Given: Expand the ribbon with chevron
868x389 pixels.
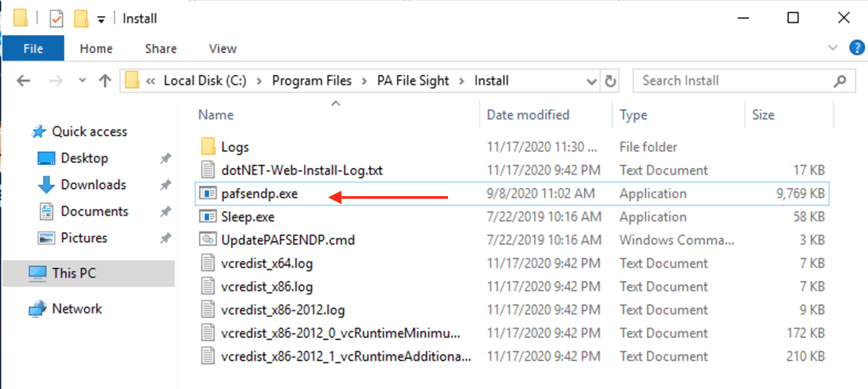Looking at the screenshot, I should pos(832,48).
